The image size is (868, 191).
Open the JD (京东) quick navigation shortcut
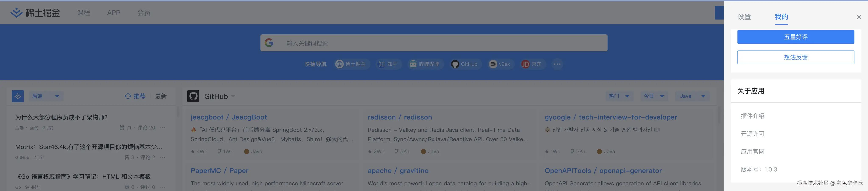pos(532,64)
